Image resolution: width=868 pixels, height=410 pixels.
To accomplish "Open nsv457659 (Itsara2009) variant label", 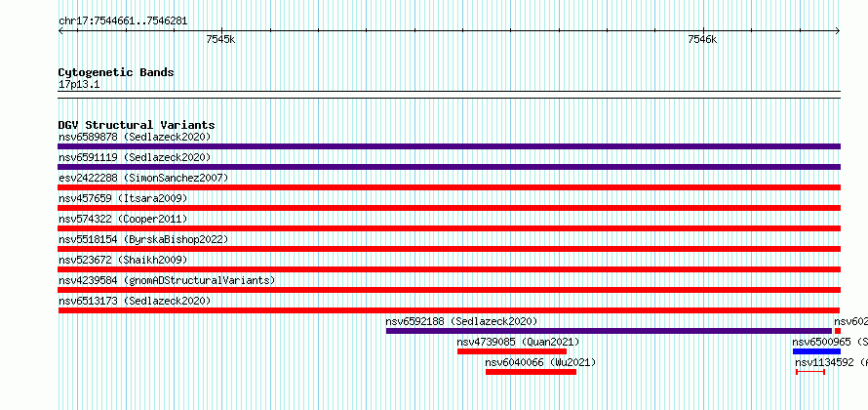I will click(x=123, y=198).
